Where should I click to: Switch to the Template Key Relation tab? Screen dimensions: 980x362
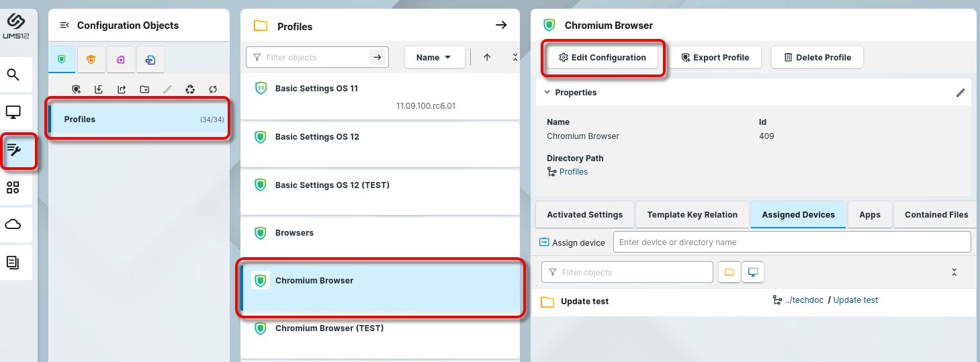tap(692, 215)
